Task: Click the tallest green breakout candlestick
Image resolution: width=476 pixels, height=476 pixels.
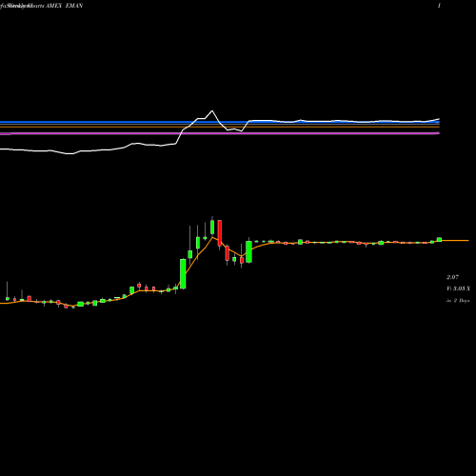Action: (183, 274)
